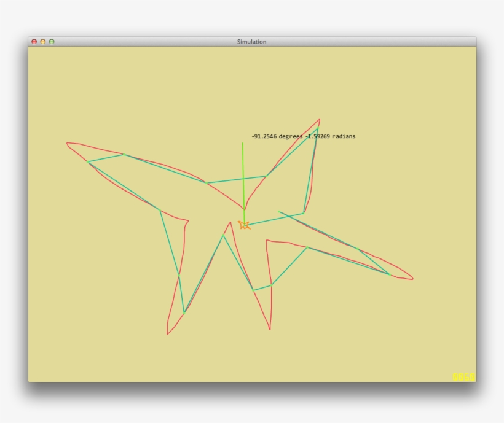The width and height of the screenshot is (504, 423).
Task: Click the topmost red wing tip vertex
Action: [x=318, y=118]
